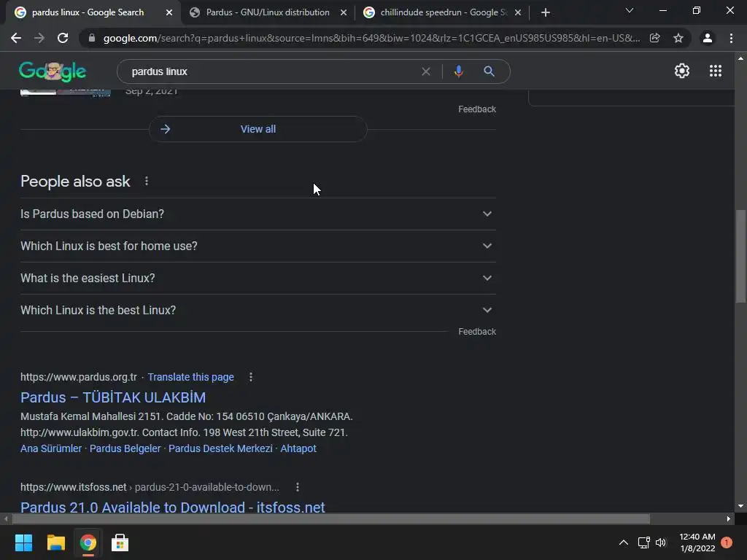The width and height of the screenshot is (747, 560).
Task: Click the Chrome taskbar icon
Action: [88, 542]
